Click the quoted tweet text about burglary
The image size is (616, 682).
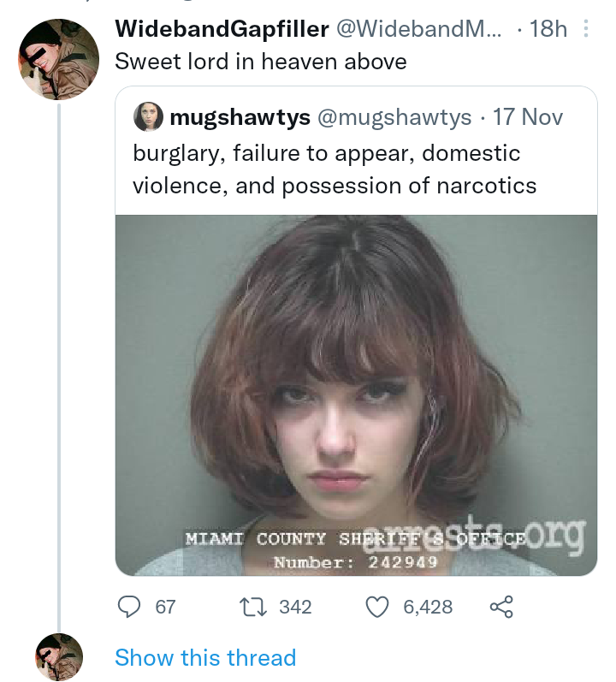[x=334, y=169]
